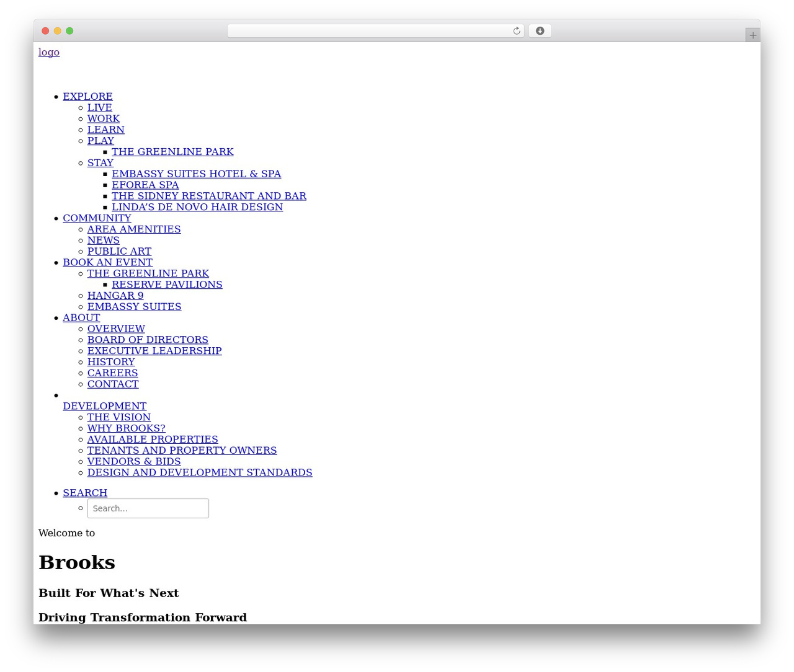Open the NEWS link
This screenshot has height=672, width=794.
[x=103, y=241]
